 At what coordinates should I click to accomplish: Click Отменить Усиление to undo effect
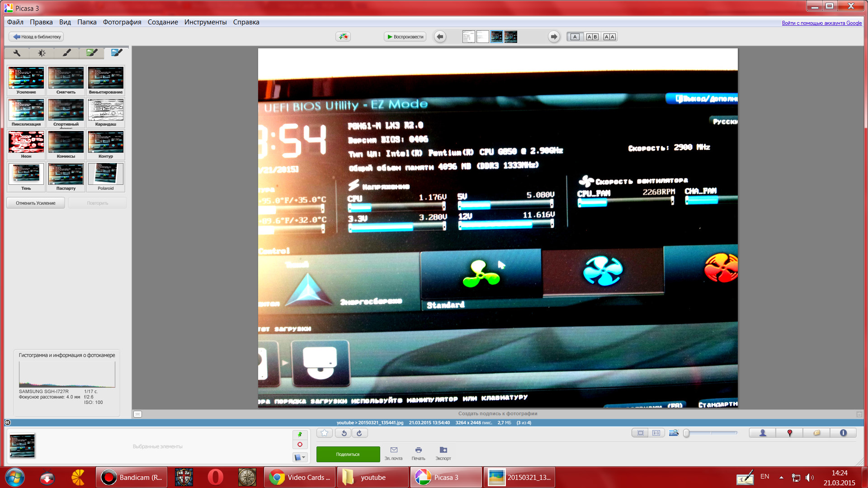pos(36,203)
